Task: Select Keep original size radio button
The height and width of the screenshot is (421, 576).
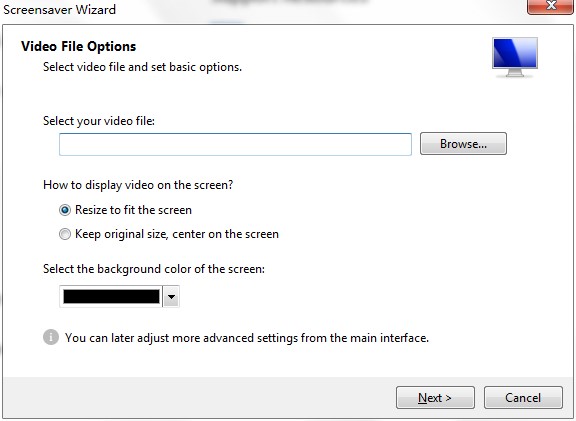Action: point(65,234)
